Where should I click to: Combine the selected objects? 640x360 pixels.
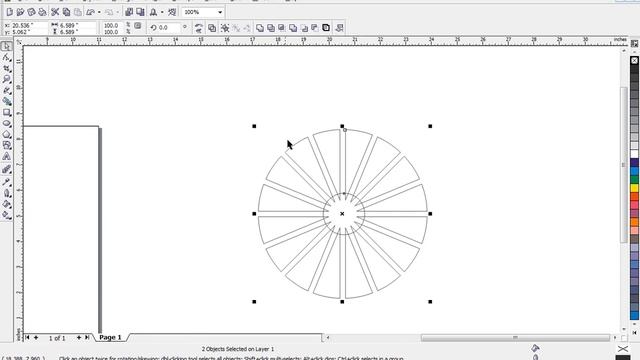[x=212, y=28]
